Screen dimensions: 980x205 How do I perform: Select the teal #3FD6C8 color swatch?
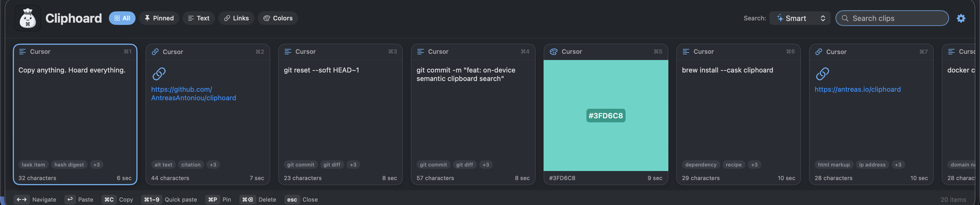pos(606,116)
